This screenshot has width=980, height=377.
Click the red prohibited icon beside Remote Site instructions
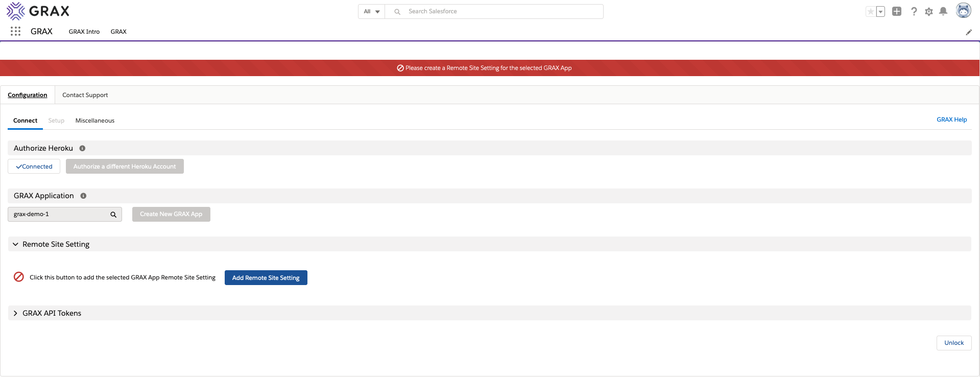19,277
